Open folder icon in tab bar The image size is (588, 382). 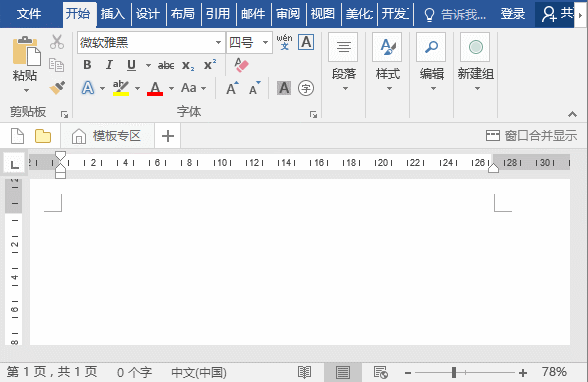coord(43,136)
